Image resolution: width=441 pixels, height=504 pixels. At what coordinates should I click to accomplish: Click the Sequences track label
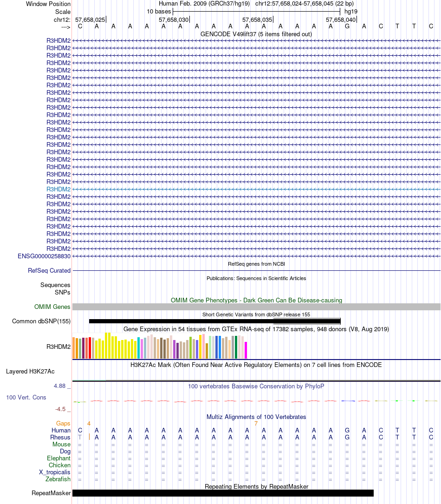pyautogui.click(x=55, y=285)
